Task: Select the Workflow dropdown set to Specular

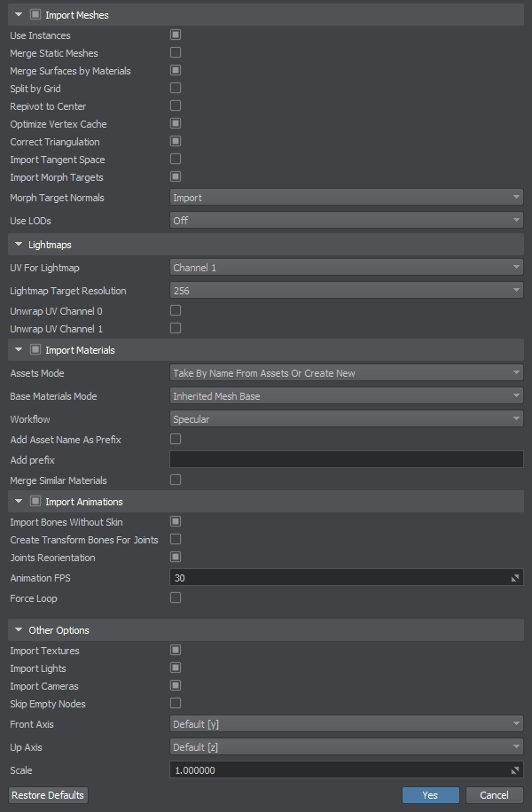Action: [x=346, y=419]
